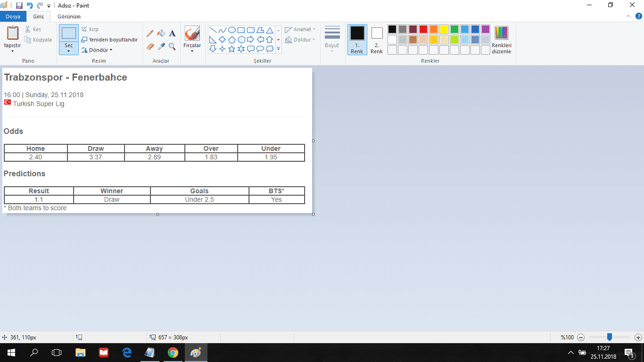Pick the orange color swatch
644x362 pixels.
click(434, 29)
